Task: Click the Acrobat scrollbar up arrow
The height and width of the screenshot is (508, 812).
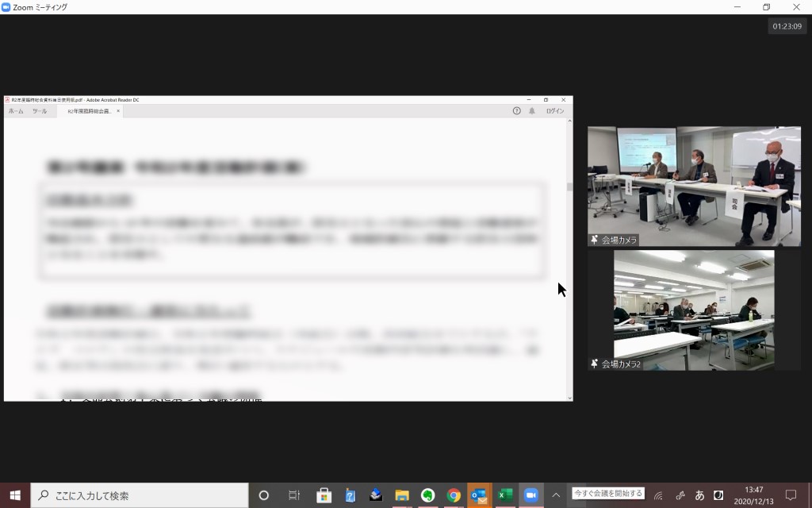Action: click(569, 121)
